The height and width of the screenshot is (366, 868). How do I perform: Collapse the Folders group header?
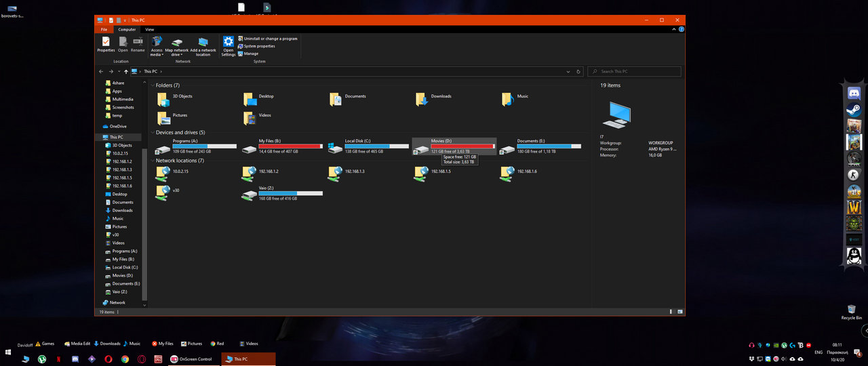pyautogui.click(x=153, y=85)
